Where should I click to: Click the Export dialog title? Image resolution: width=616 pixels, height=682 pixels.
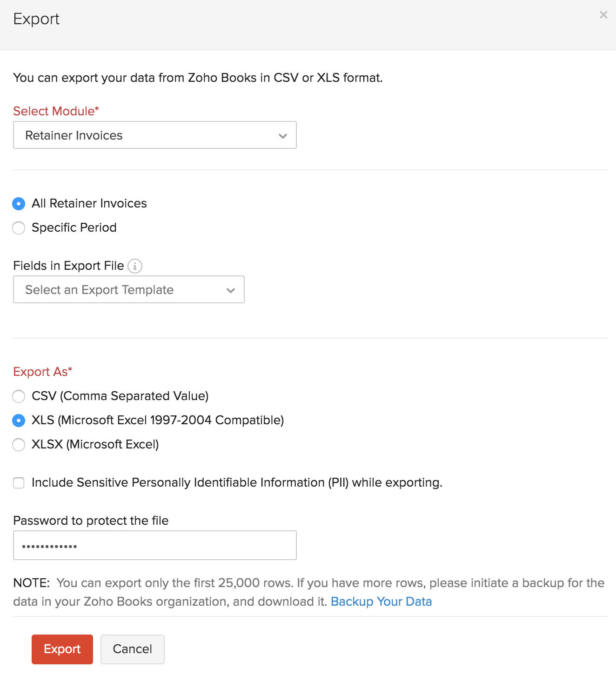[x=37, y=19]
